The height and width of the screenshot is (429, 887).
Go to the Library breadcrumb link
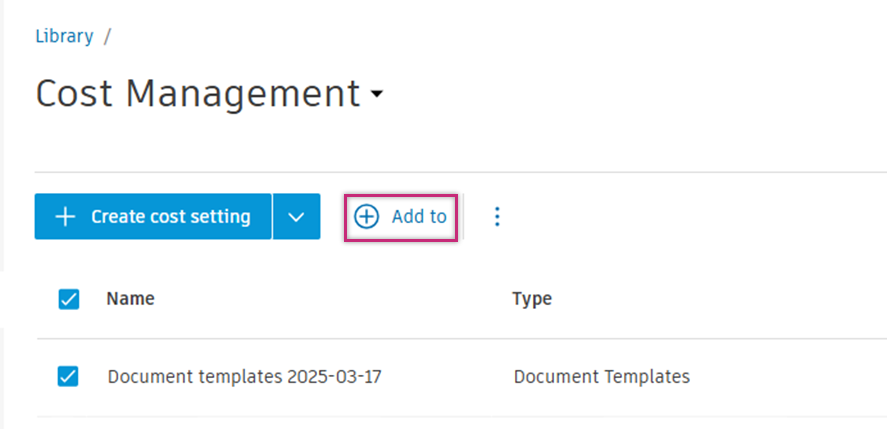tap(64, 36)
